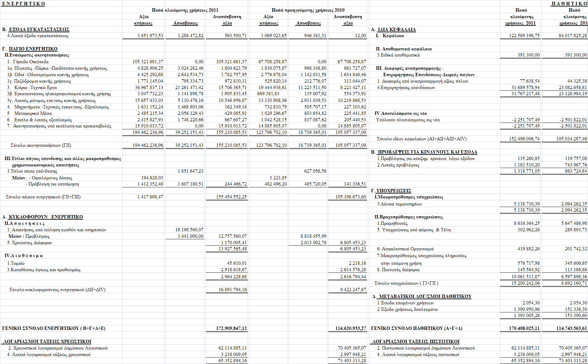Select 'Α. ΙΔΙΑ ΚΕΦΑΛΑΙΑ' section title
This screenshot has width=588, height=364.
(393, 29)
